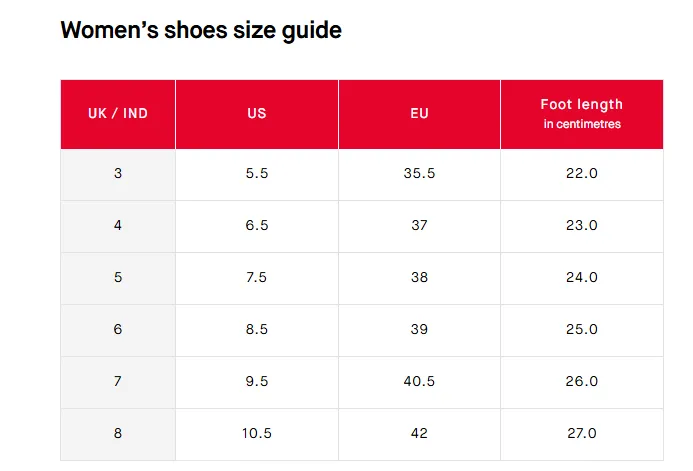Select US size 8.5 cell

pyautogui.click(x=257, y=330)
